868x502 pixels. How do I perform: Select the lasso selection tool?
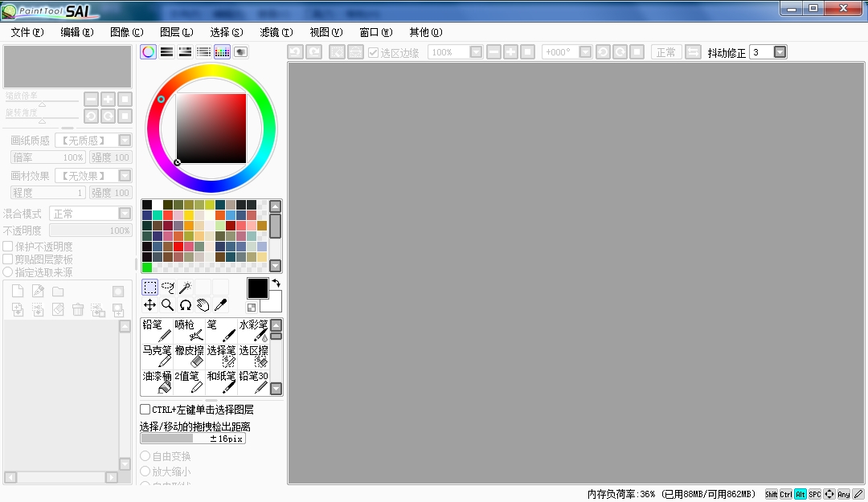pos(166,287)
